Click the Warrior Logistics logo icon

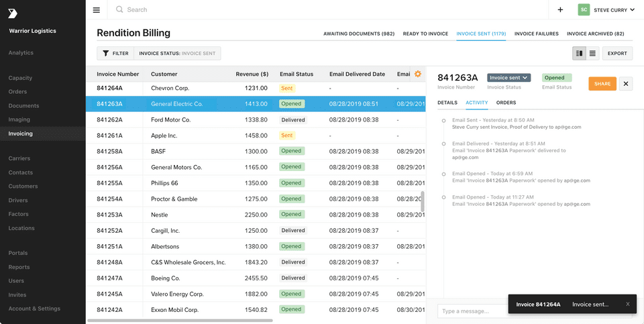pyautogui.click(x=13, y=13)
